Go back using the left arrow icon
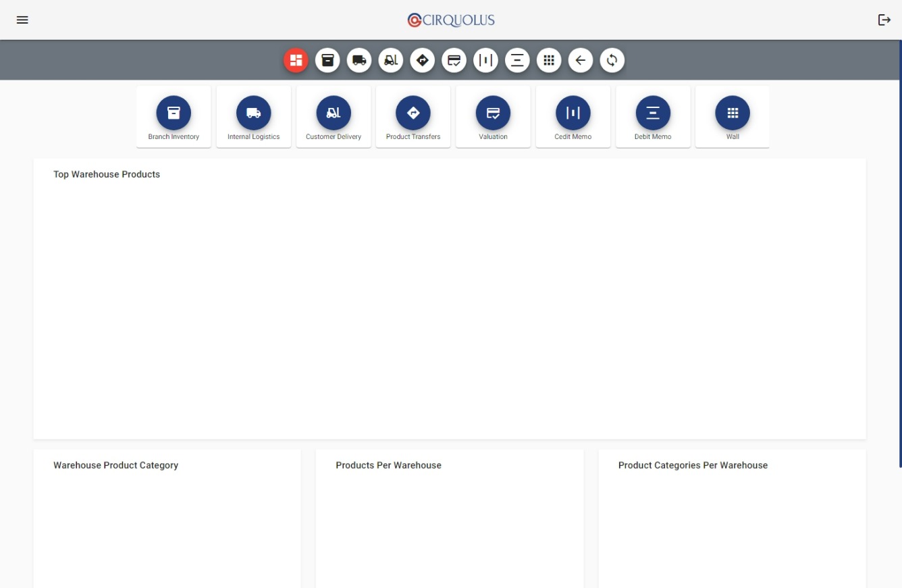Screen dimensions: 902x588 click(x=581, y=60)
